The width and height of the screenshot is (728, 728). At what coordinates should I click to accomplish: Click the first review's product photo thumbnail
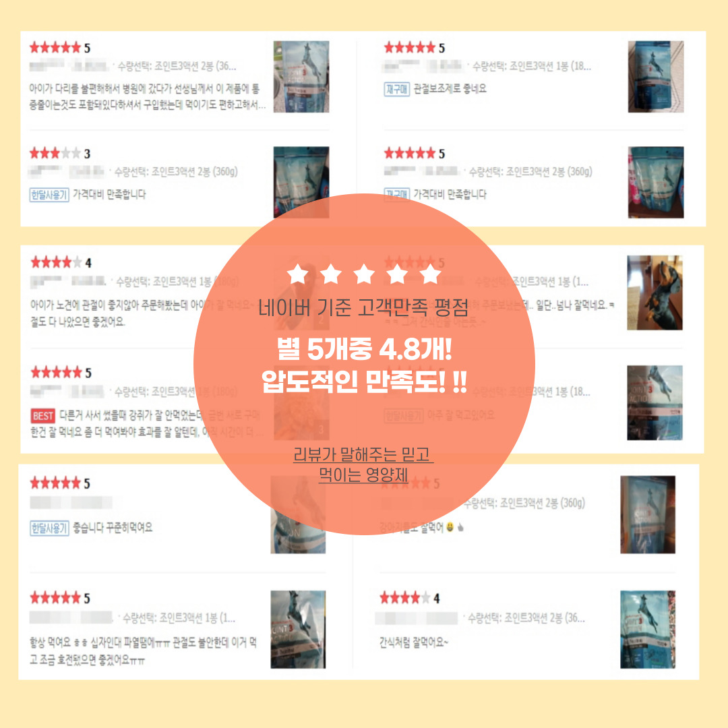301,77
